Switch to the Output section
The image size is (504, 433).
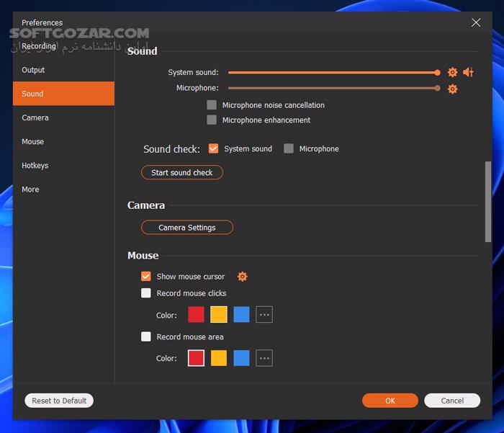point(33,70)
